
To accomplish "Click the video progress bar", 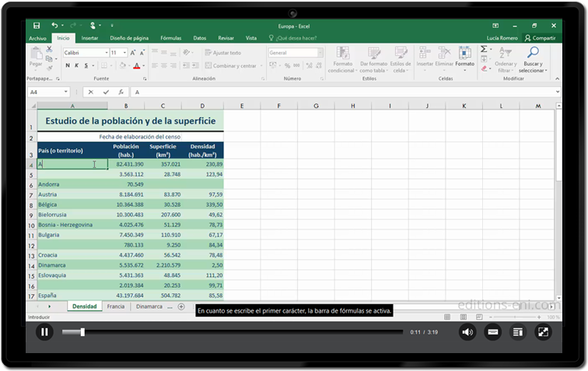I will click(233, 332).
